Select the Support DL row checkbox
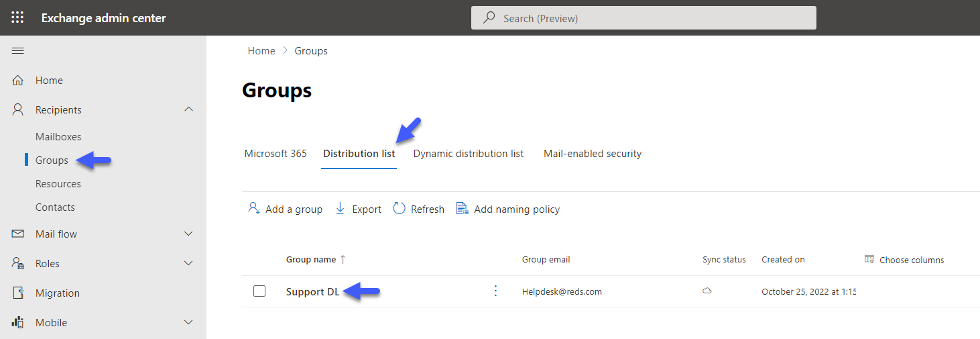 point(259,291)
